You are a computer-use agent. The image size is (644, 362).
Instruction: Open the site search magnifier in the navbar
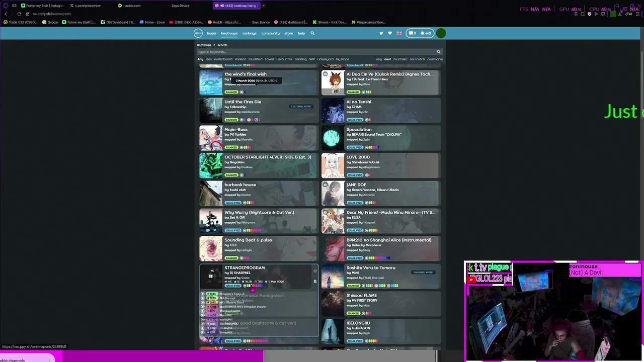[x=312, y=33]
